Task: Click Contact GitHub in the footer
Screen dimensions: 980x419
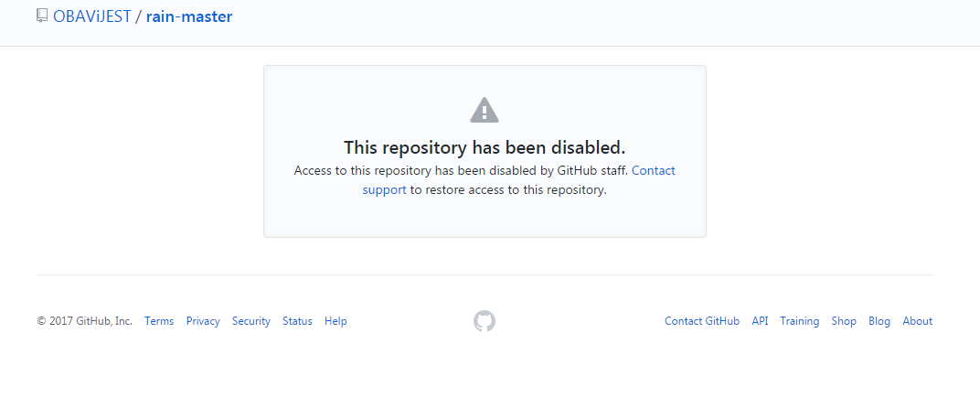Action: [x=702, y=321]
